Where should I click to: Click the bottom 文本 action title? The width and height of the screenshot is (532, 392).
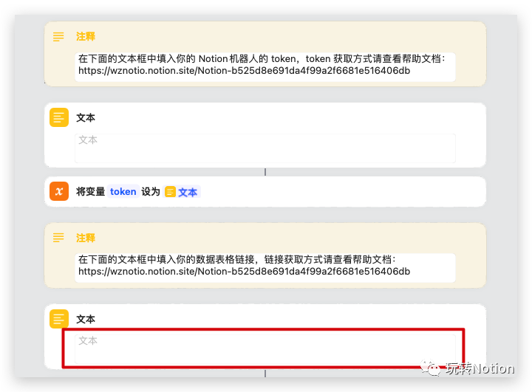point(86,319)
